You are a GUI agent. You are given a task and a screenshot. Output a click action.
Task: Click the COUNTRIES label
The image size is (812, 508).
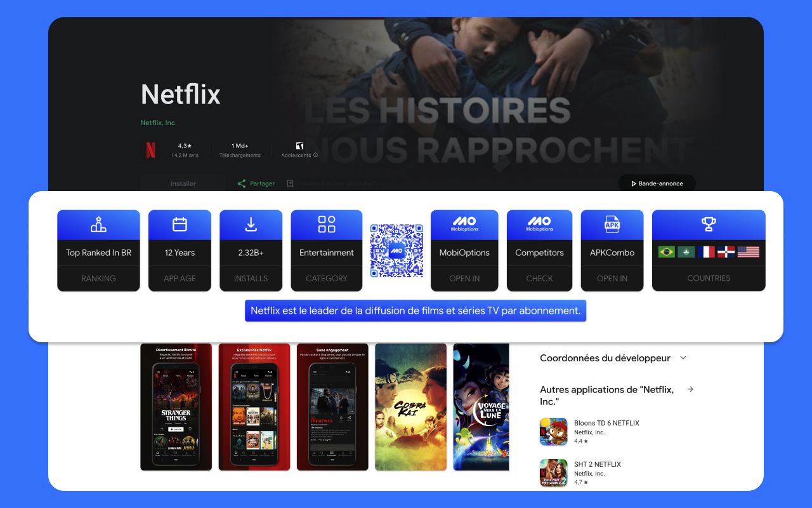click(709, 278)
